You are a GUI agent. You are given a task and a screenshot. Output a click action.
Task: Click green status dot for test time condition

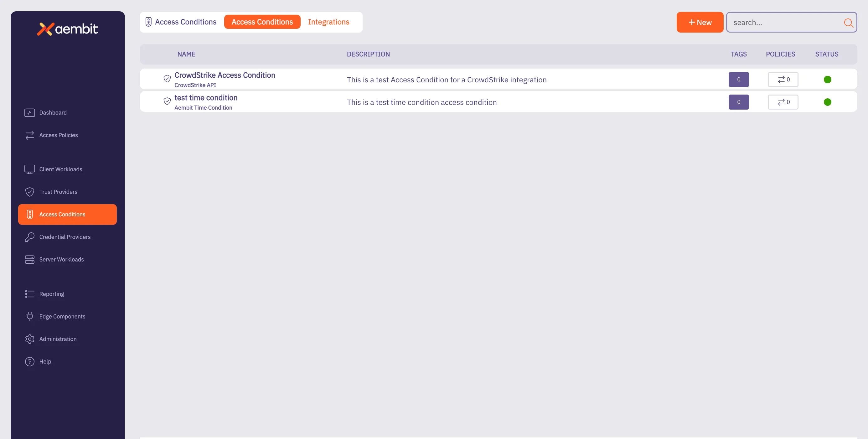tap(827, 102)
